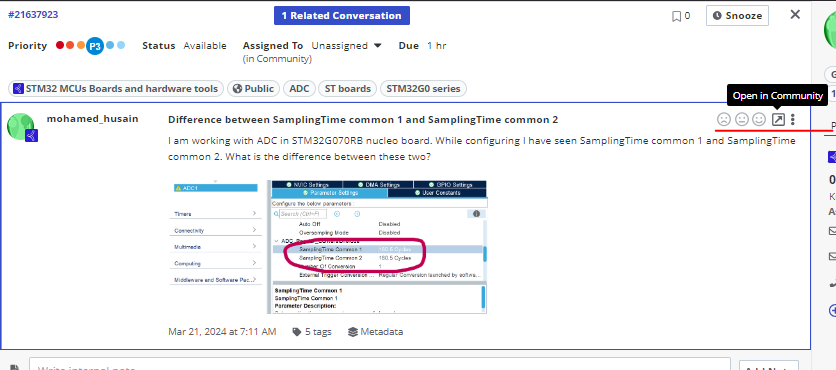Open conversation number #21637923
The width and height of the screenshot is (836, 370).
33,14
